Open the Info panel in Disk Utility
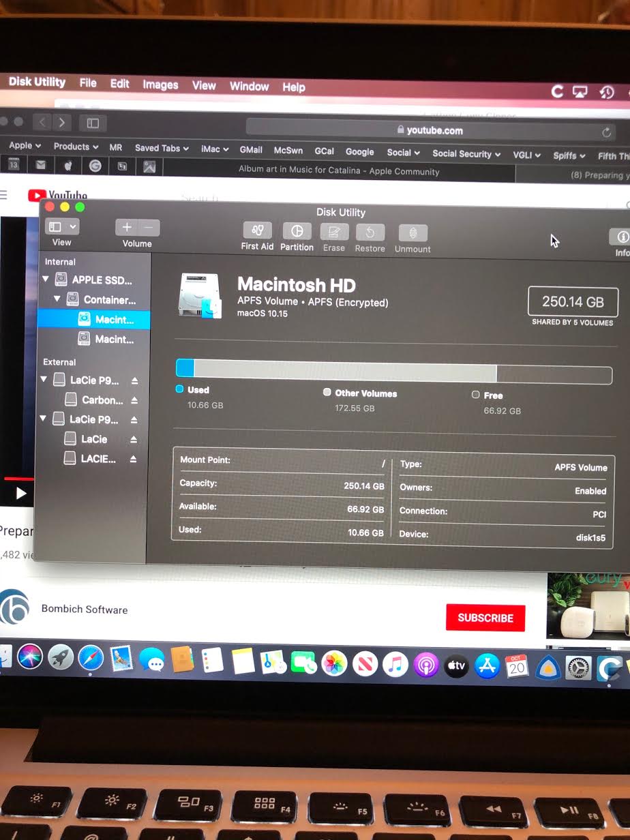The width and height of the screenshot is (630, 840). (x=622, y=237)
